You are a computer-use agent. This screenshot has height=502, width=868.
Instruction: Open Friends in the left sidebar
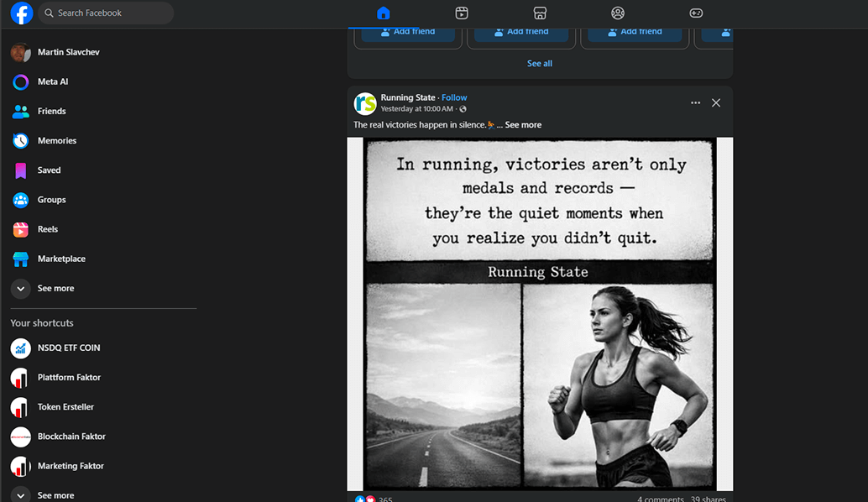pyautogui.click(x=51, y=111)
